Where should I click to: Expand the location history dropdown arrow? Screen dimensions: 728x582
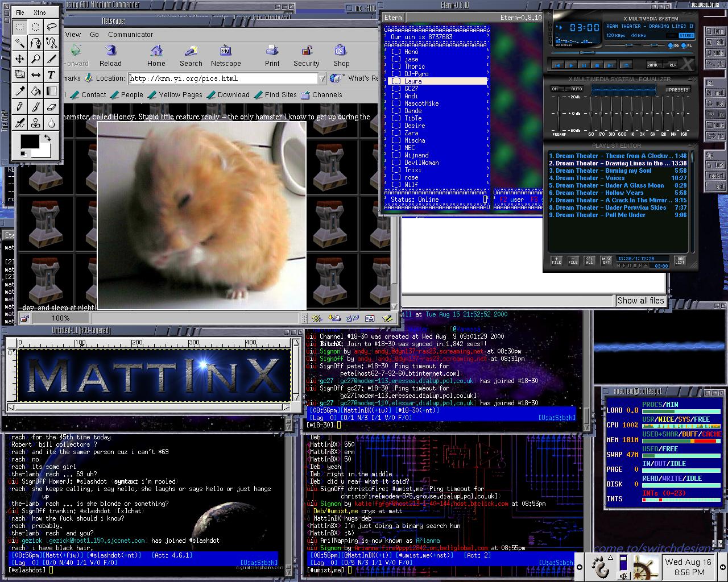pos(322,78)
